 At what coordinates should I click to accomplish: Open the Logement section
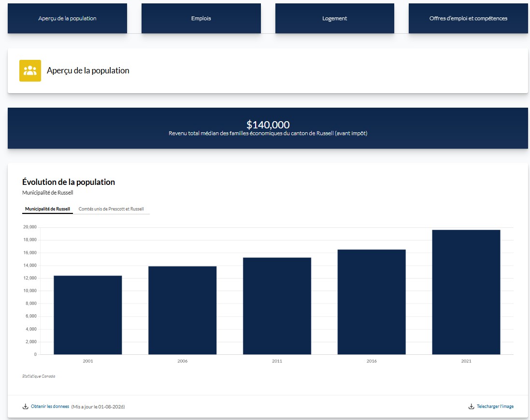pos(334,18)
